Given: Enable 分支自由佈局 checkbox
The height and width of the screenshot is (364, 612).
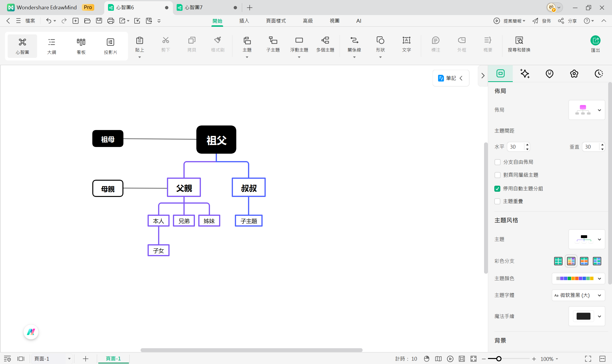Looking at the screenshot, I should pyautogui.click(x=497, y=162).
